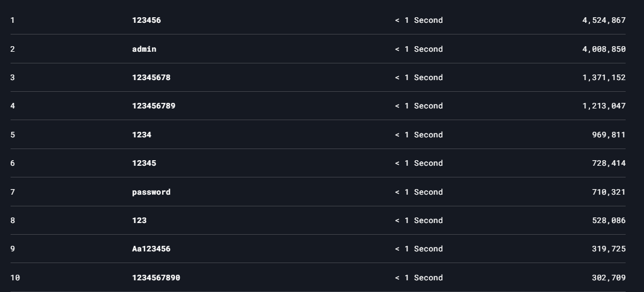Select the "123" password entry

[x=139, y=221]
